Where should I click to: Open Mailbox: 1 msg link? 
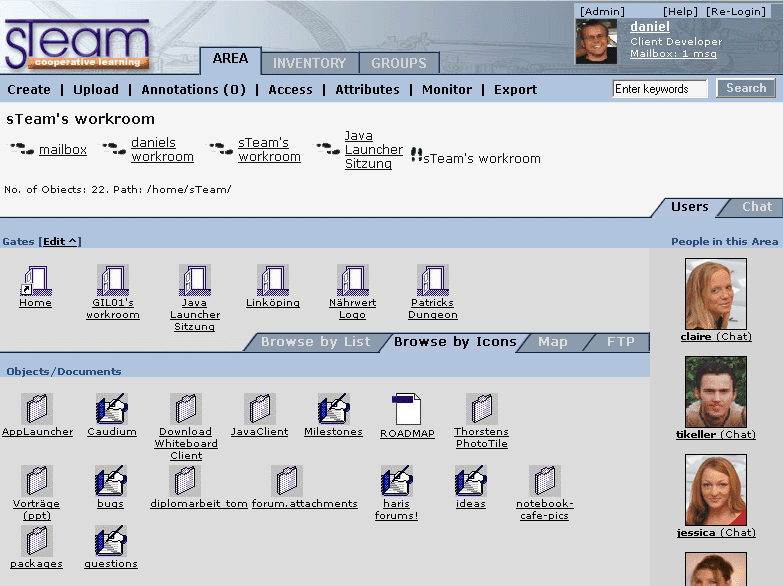673,53
